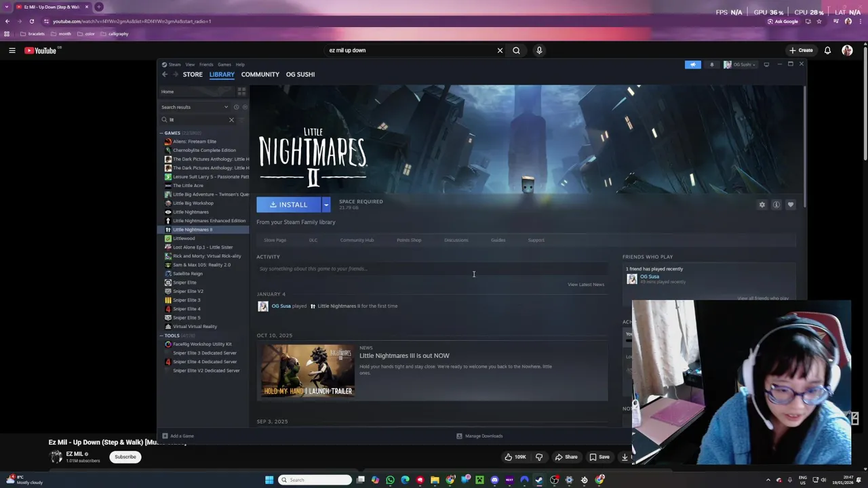Click the activity 'Say something' input field

point(432,269)
